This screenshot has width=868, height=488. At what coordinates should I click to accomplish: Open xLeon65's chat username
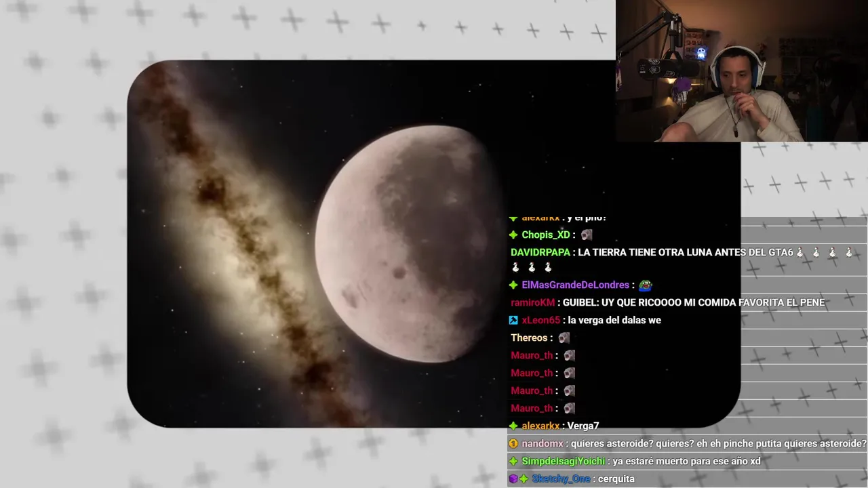point(540,321)
